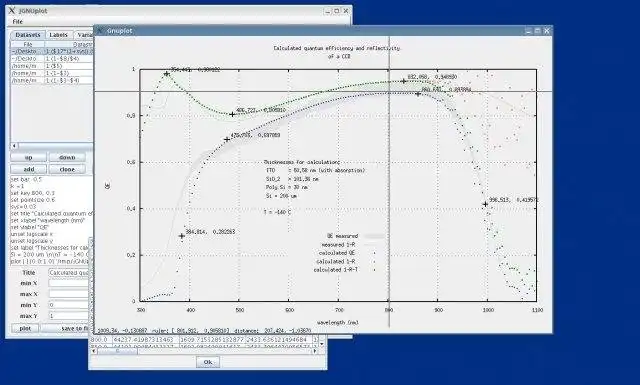Click the add dataset button
Image resolution: width=640 pixels, height=385 pixels.
click(x=28, y=169)
